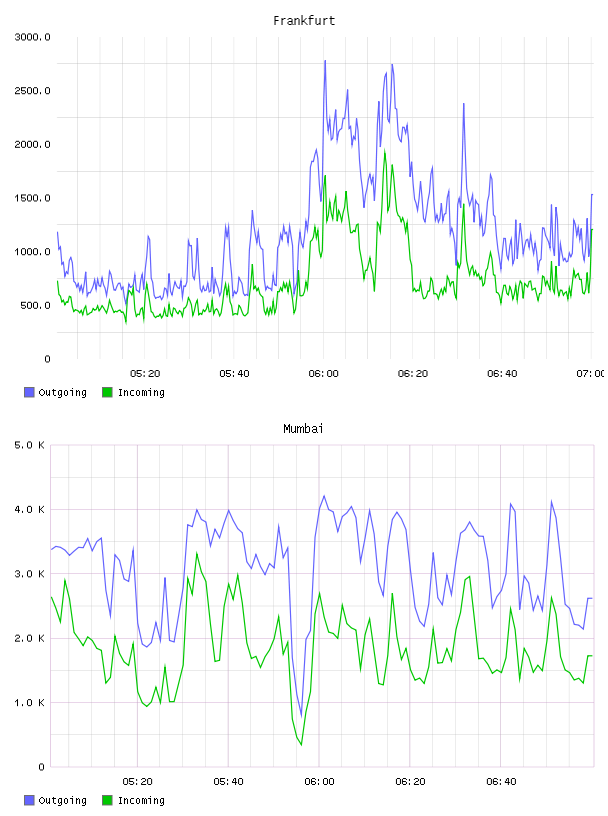Click the 06:20 time label on Mumbai chart
The image size is (608, 816).
pyautogui.click(x=410, y=782)
